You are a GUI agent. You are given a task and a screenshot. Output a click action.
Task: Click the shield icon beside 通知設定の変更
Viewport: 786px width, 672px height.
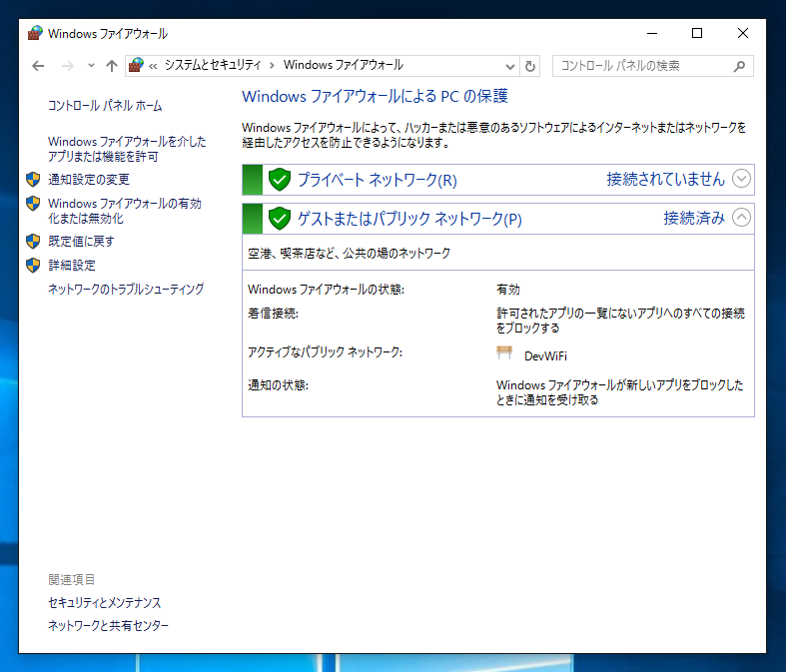pos(33,180)
